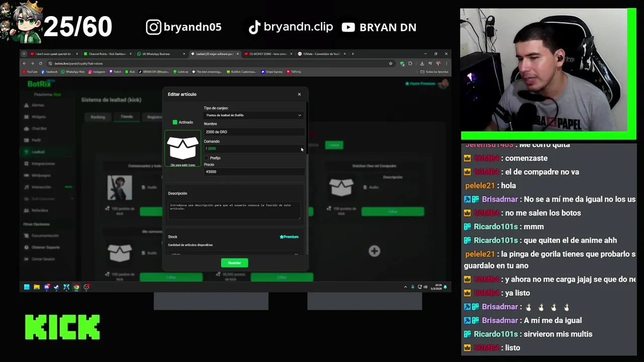Switch to the Tienda tab
644x362 pixels.
coord(126,117)
